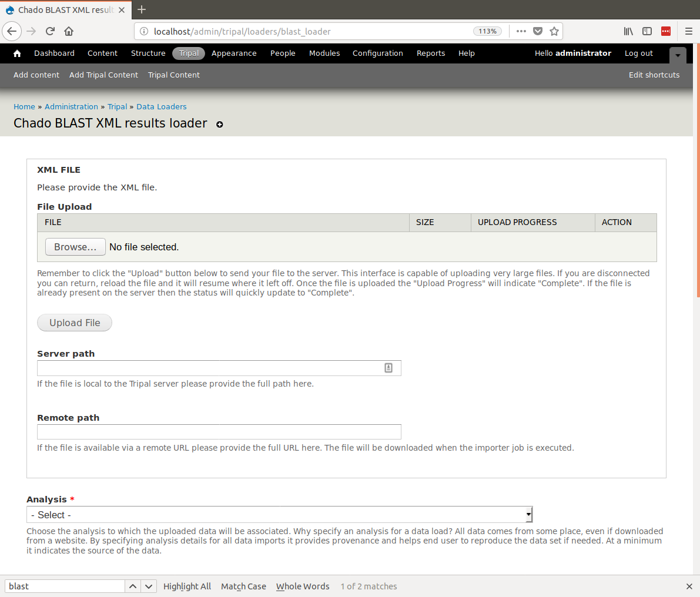Collapse the admin shortcuts bar arrow

[678, 55]
